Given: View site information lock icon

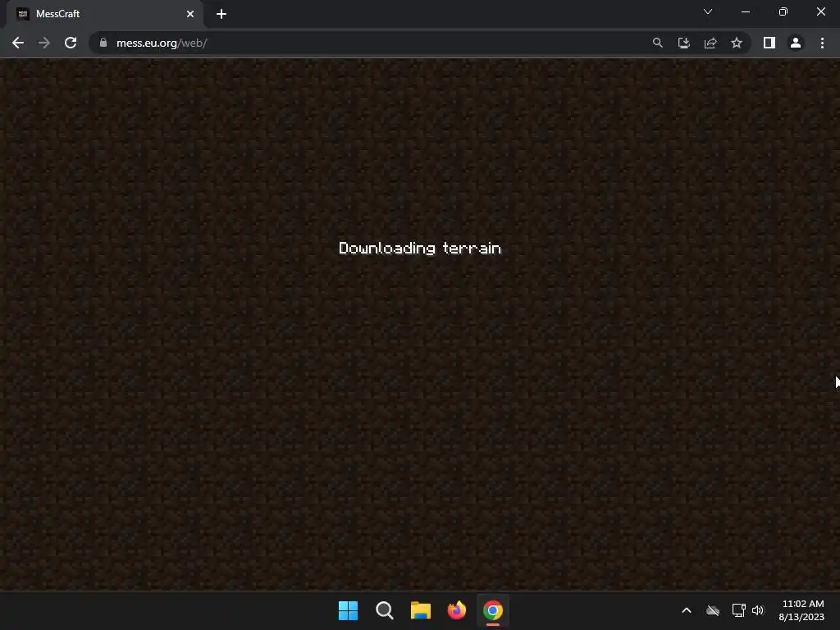Looking at the screenshot, I should pyautogui.click(x=103, y=43).
